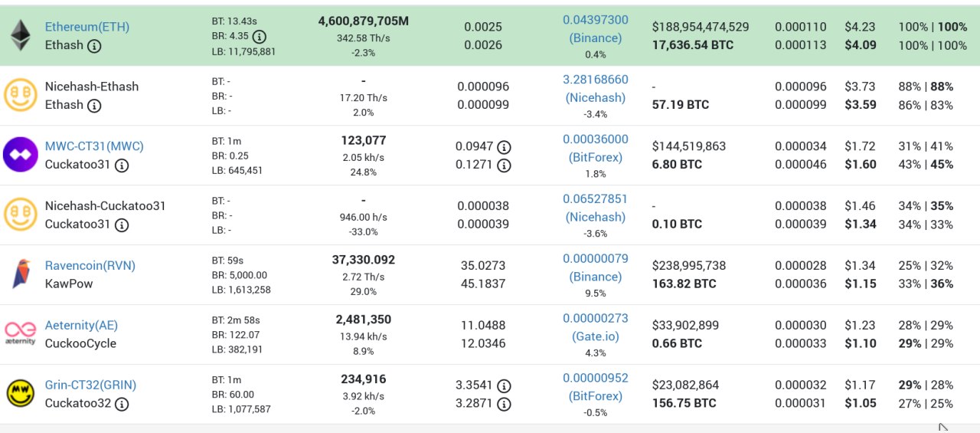Click Ravencoin block reward BR: 5,000.00
Image resolution: width=980 pixels, height=433 pixels.
(240, 275)
